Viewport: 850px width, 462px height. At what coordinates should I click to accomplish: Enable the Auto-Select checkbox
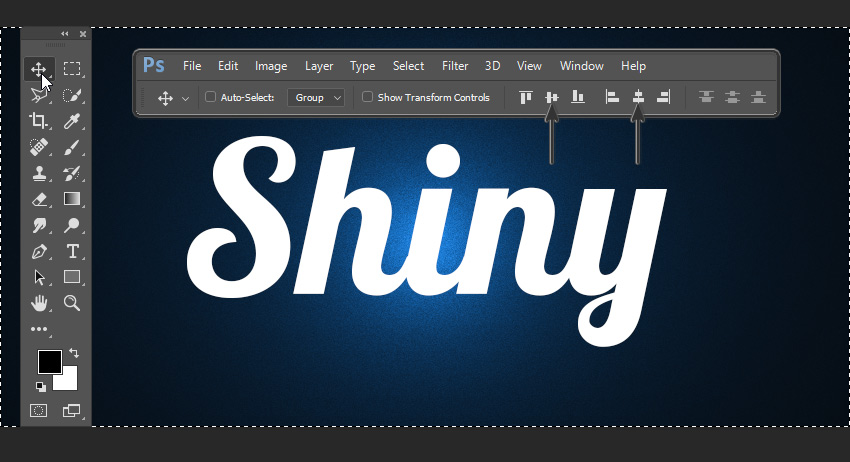(210, 97)
